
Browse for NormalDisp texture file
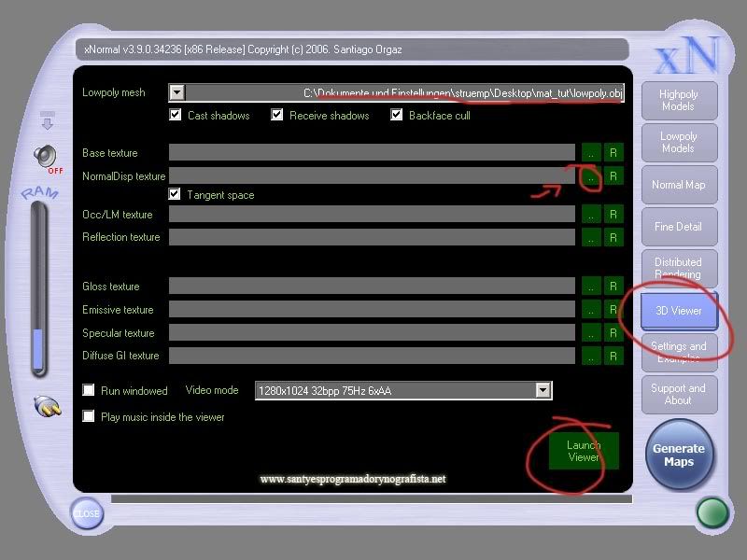[x=591, y=176]
